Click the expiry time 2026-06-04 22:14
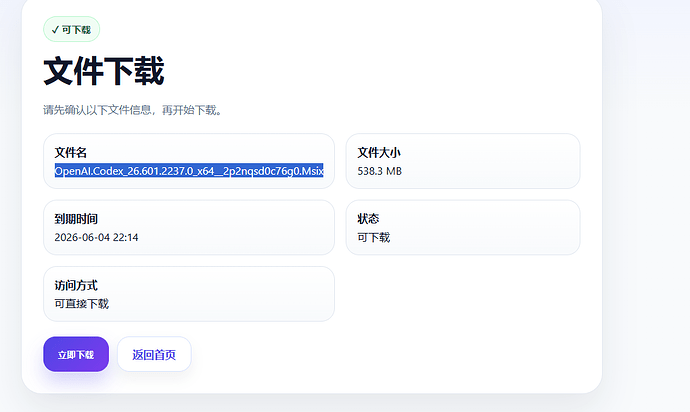The width and height of the screenshot is (690, 412). (96, 237)
